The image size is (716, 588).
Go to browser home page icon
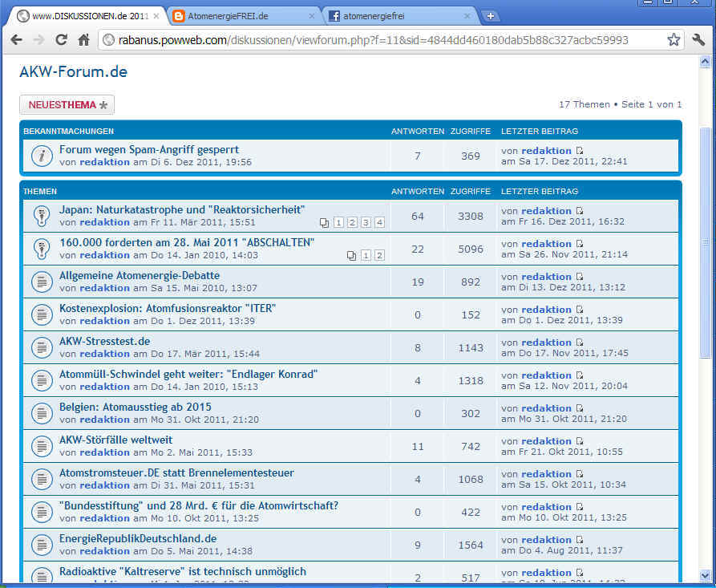[x=83, y=39]
